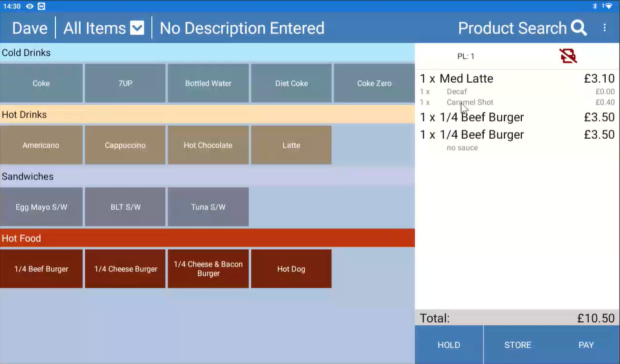Select the 1/4 Cheese & Bacon Burger tile

208,269
